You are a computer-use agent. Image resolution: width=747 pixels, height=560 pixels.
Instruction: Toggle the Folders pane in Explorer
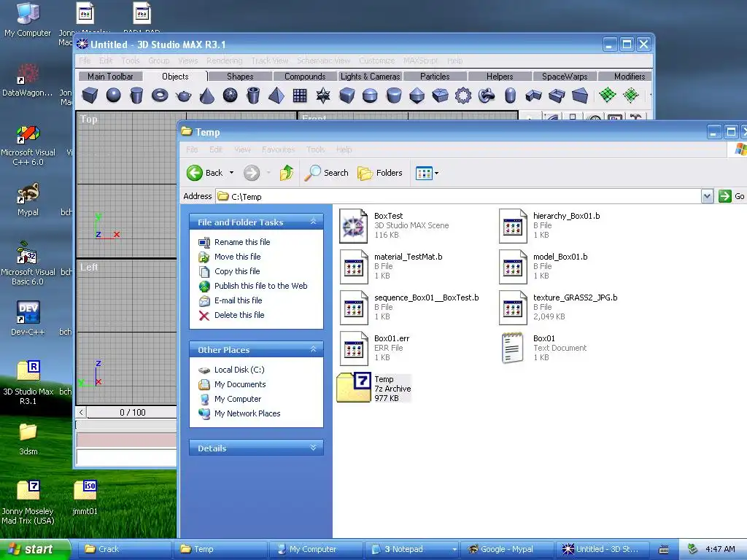tap(380, 172)
